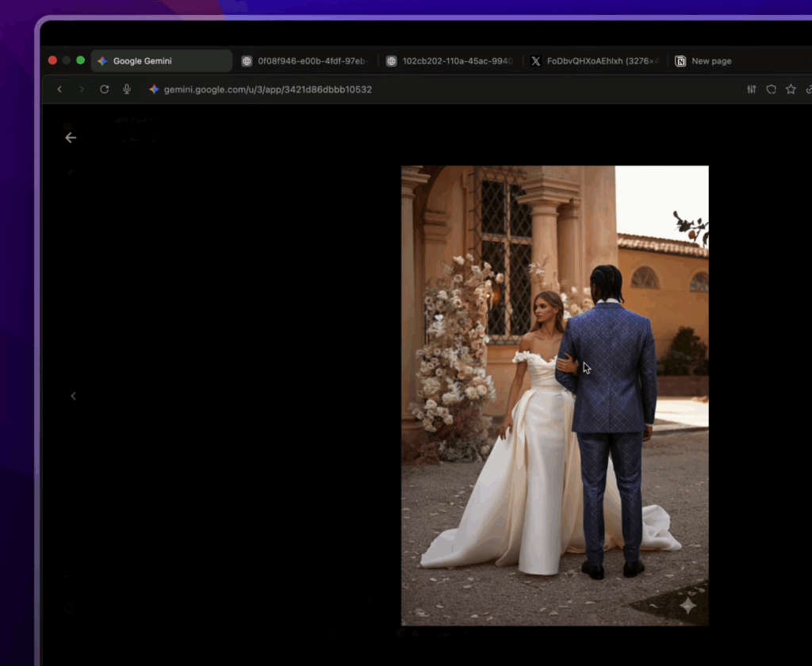The width and height of the screenshot is (812, 666).
Task: Open the X tab FoDbvQHXoAEhlxh
Action: click(595, 61)
